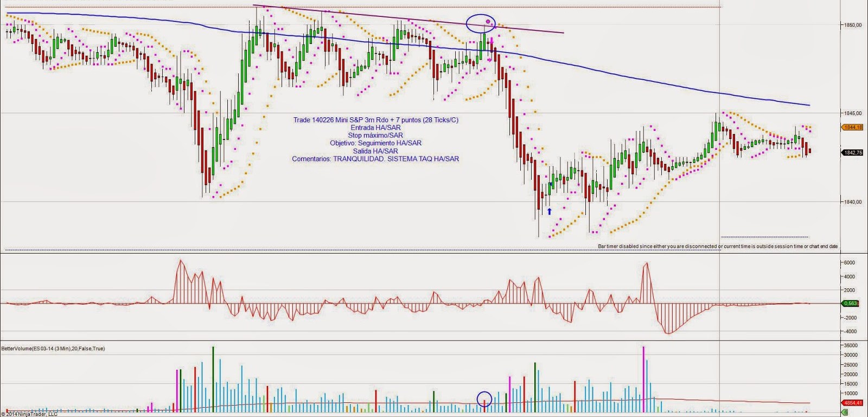Click the Comentarios TRANQUILIDAD text line
Image resolution: width=868 pixels, height=417 pixels.
click(375, 159)
